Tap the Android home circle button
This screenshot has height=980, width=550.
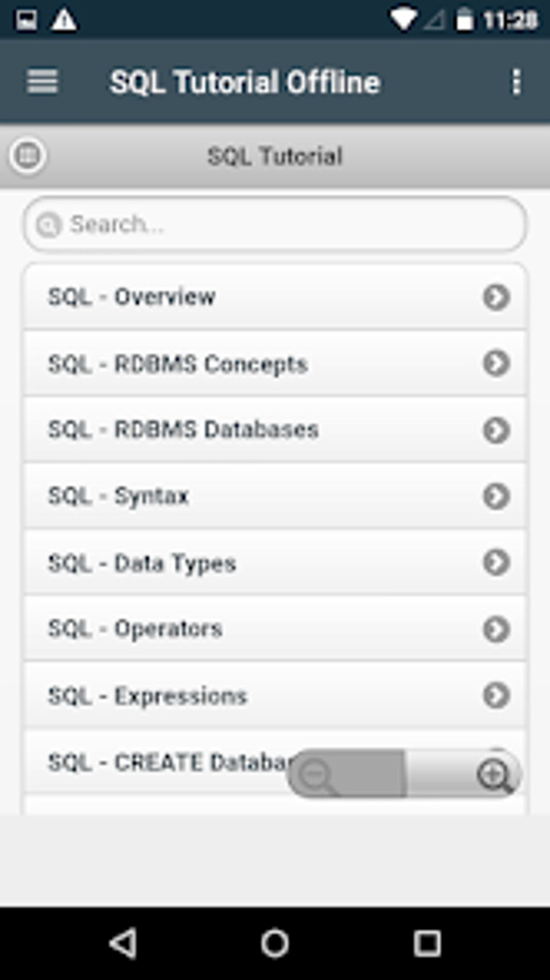pos(275,943)
